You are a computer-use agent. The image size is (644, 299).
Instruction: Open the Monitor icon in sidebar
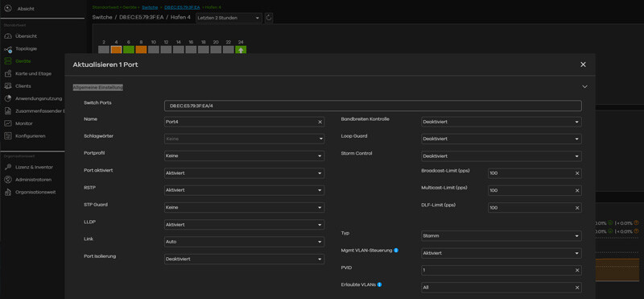pos(7,123)
